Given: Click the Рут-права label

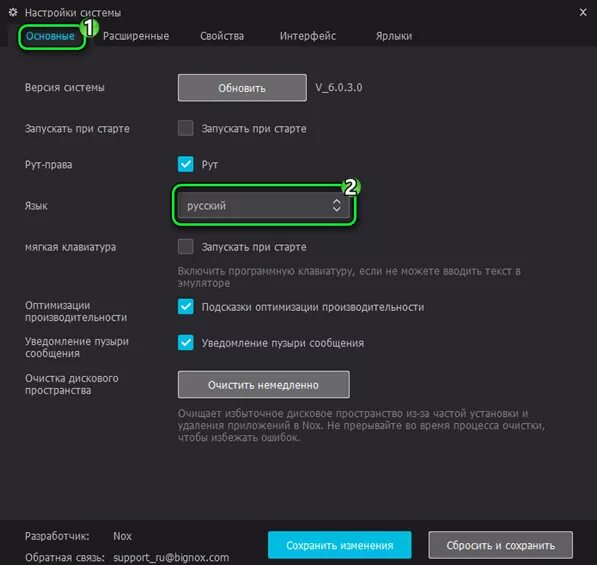Looking at the screenshot, I should point(48,164).
